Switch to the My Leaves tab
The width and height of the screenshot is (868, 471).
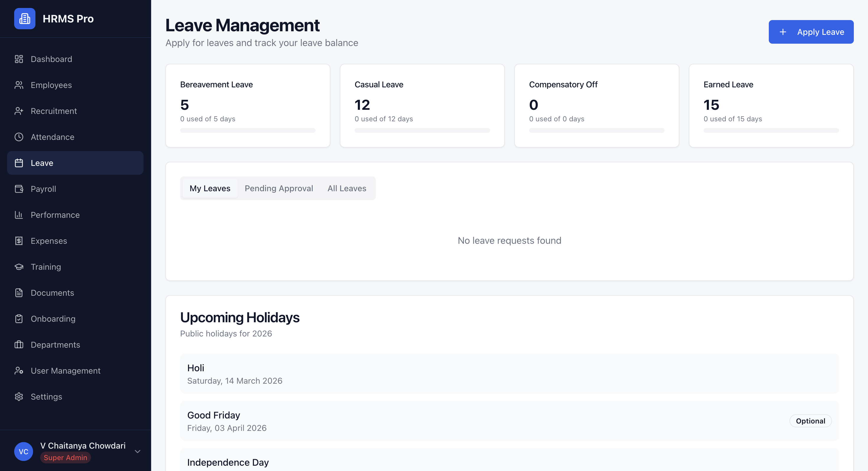point(210,188)
